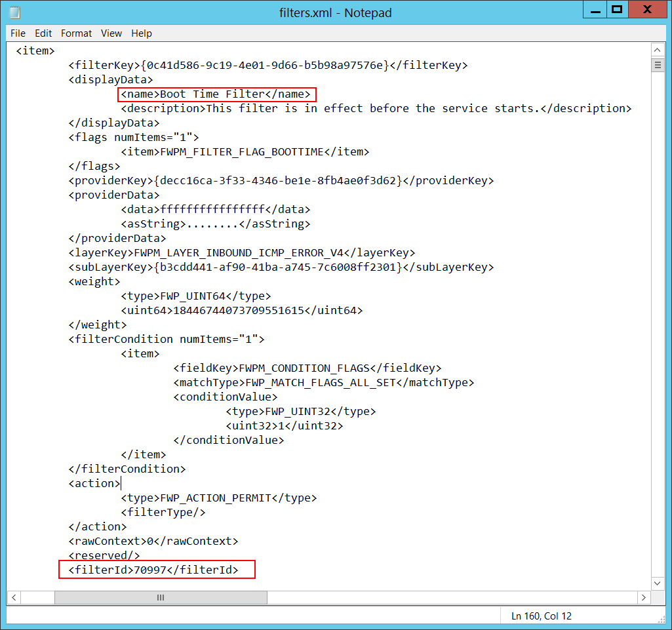Click the horizontal scrollbar right arrow
Viewport: 672px width, 630px height.
tap(643, 597)
